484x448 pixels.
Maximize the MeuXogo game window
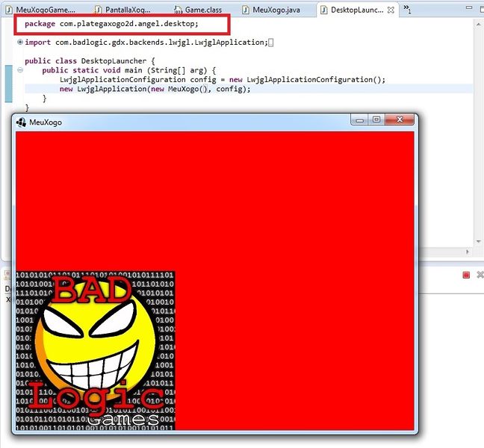[376, 119]
